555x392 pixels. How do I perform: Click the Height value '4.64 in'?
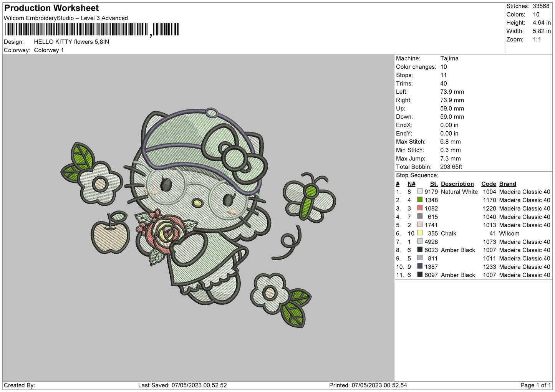click(542, 23)
